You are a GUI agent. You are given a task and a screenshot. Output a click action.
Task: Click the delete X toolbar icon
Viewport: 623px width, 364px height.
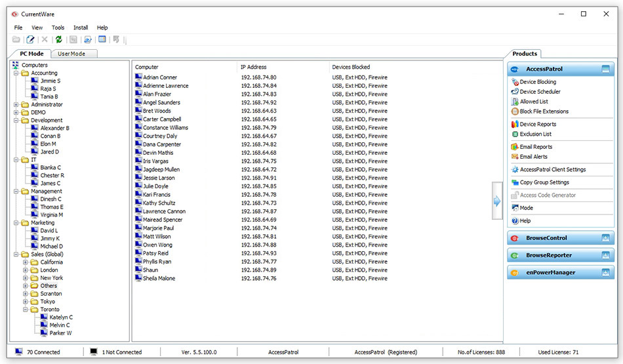pyautogui.click(x=45, y=39)
